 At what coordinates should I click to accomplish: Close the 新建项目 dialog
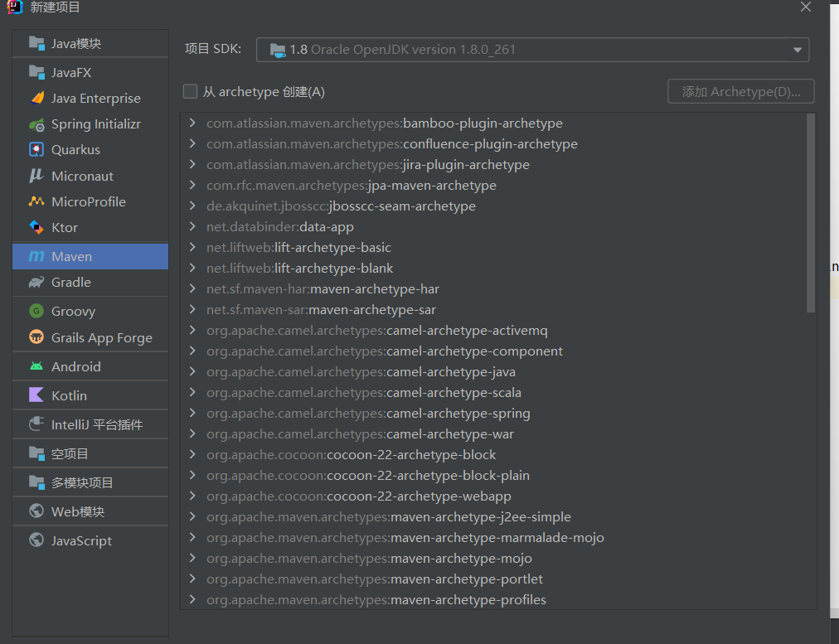[x=806, y=7]
